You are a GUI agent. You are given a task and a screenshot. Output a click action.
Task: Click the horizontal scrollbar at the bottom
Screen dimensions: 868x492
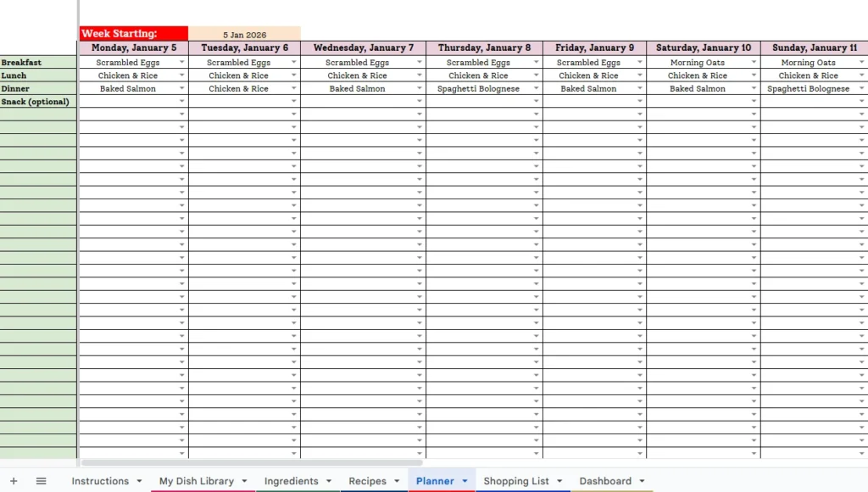(254, 464)
